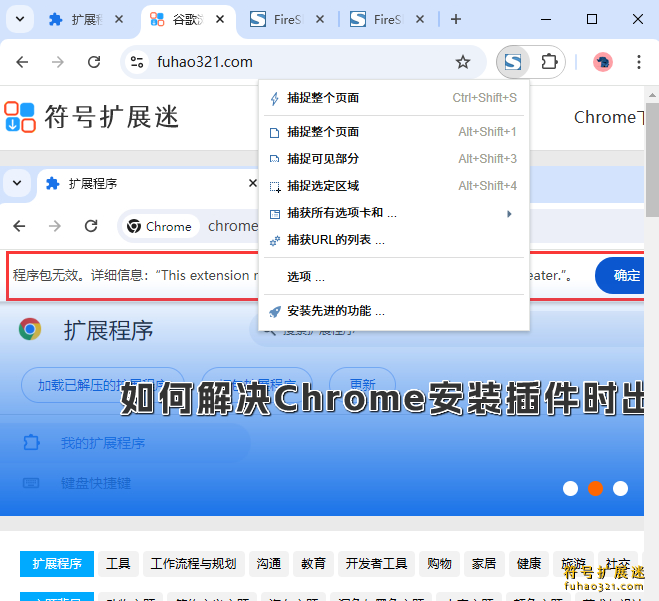Viewport: 659px width, 601px height.
Task: Select the 开发者工具 category
Action: click(376, 564)
